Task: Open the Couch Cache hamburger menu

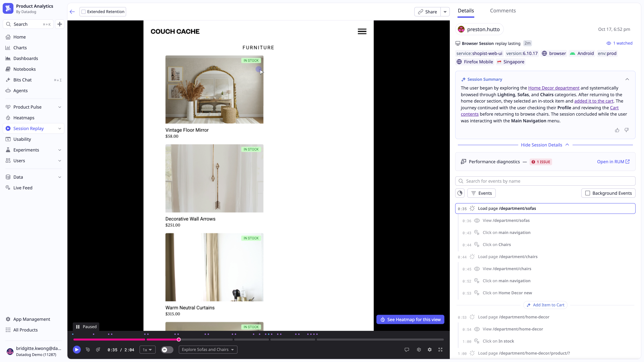Action: tap(362, 32)
